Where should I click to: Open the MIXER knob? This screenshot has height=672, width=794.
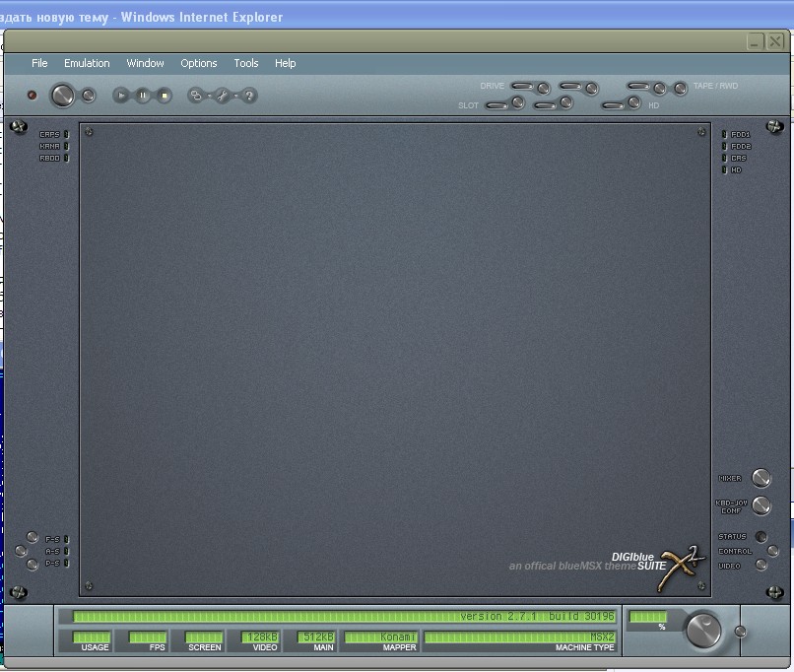(761, 478)
